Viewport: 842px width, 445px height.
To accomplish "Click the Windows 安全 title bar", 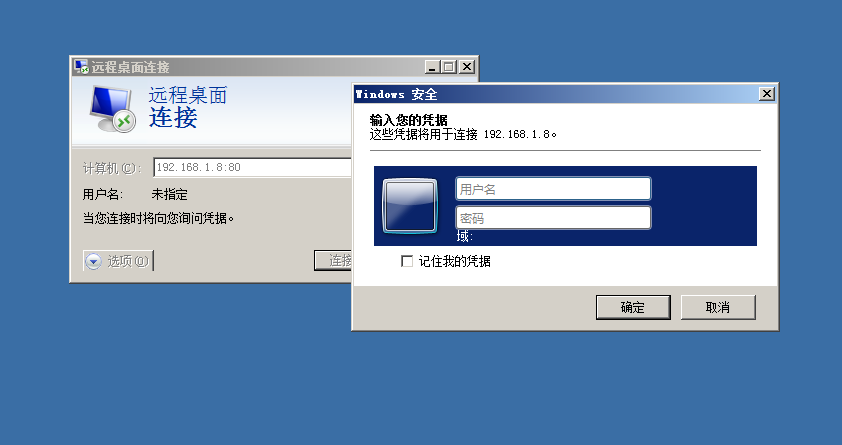I will (556, 94).
